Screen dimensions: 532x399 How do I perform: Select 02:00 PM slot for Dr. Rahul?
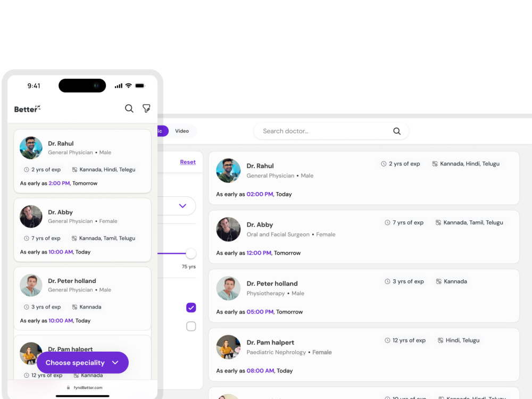260,194
